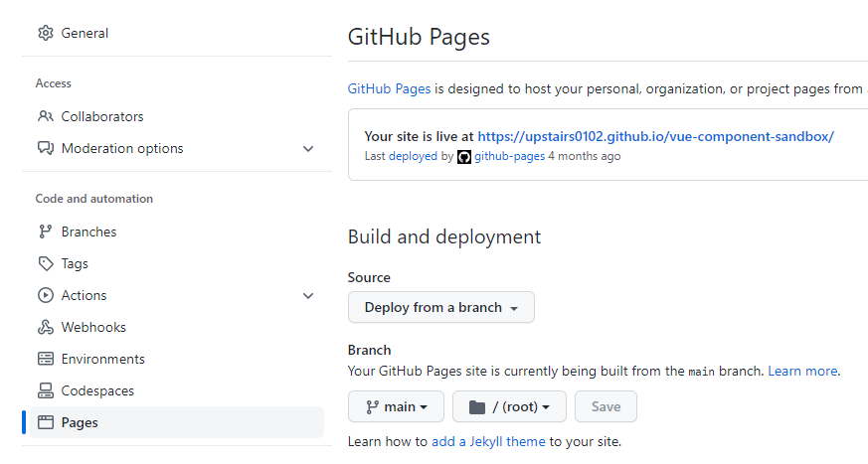Image resolution: width=868 pixels, height=464 pixels.
Task: Select Pages in the settings sidebar
Action: coord(80,422)
